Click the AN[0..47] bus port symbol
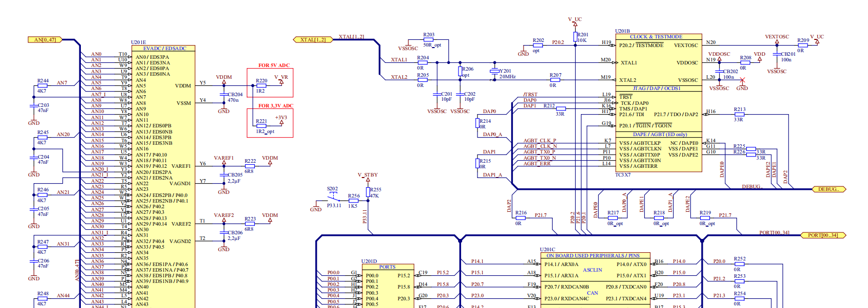 click(x=45, y=39)
